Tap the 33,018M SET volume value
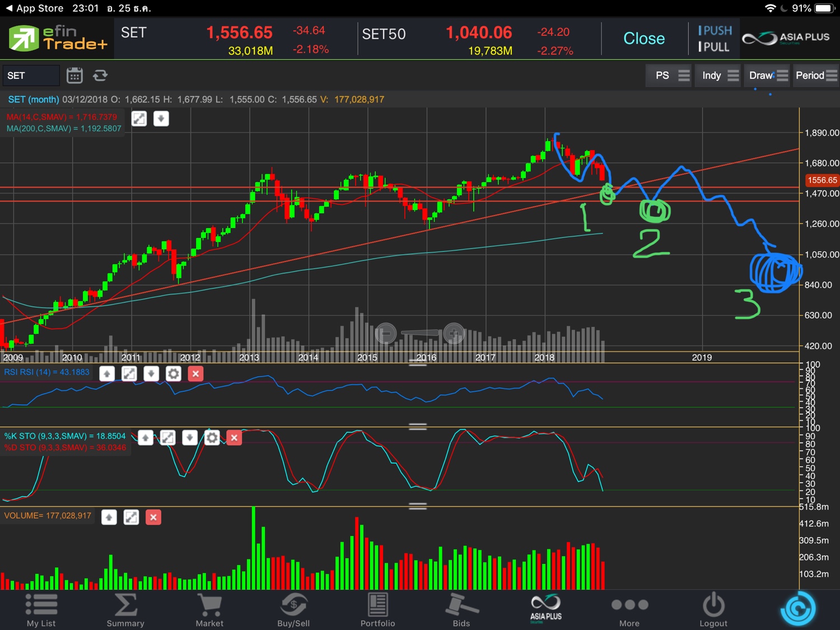This screenshot has width=840, height=630. pyautogui.click(x=250, y=50)
